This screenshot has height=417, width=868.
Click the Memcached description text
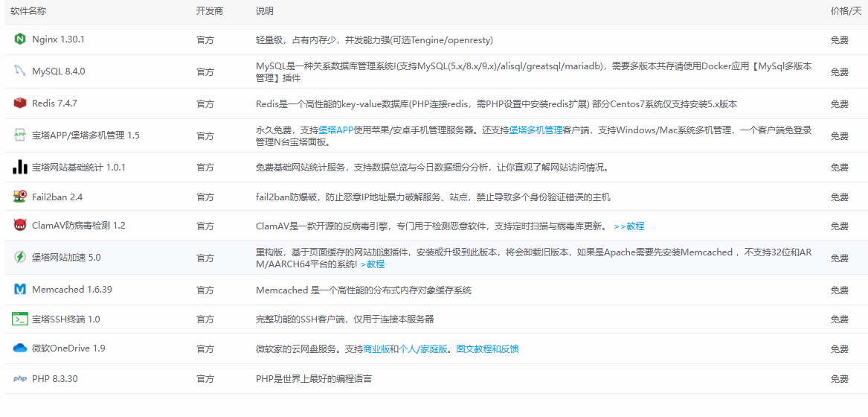click(x=364, y=290)
